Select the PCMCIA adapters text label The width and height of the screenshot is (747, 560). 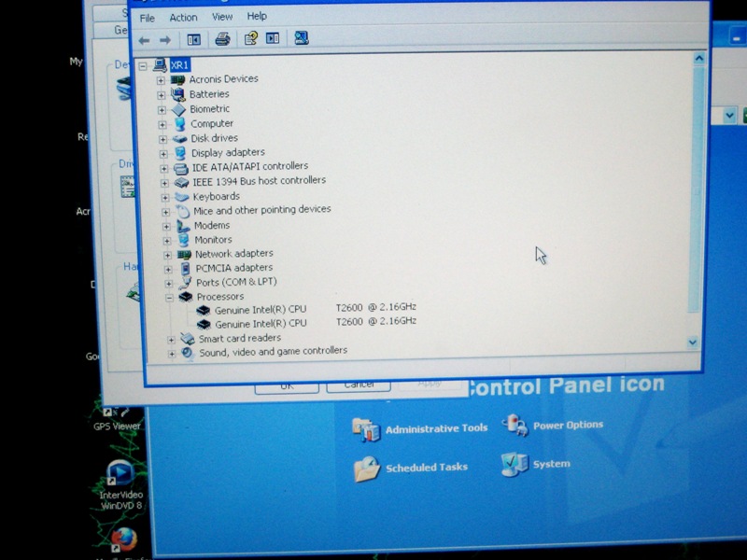click(x=234, y=268)
